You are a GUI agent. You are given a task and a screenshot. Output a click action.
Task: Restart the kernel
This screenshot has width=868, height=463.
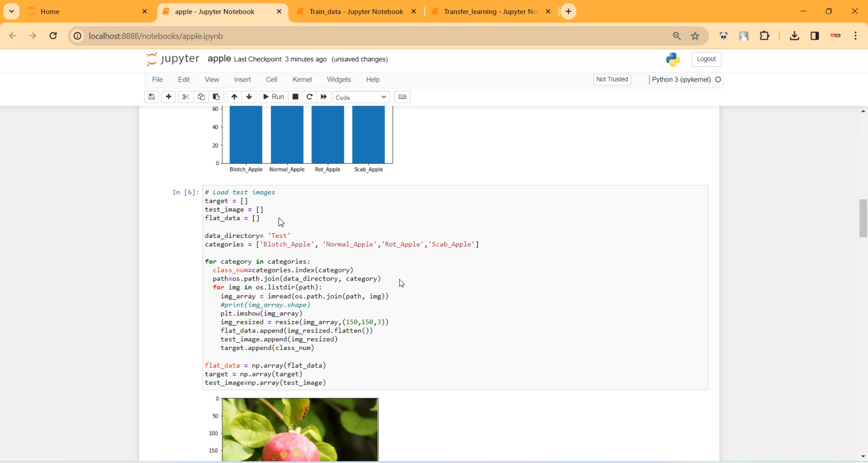(x=309, y=97)
